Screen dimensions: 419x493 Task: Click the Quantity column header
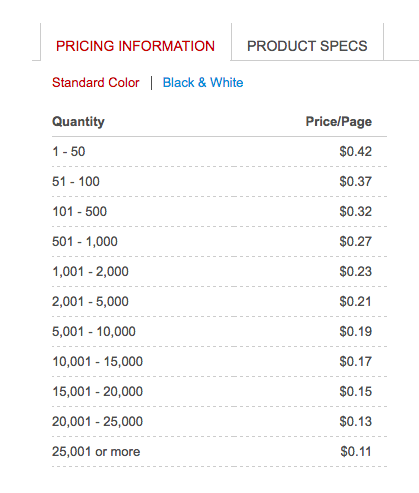tap(78, 122)
